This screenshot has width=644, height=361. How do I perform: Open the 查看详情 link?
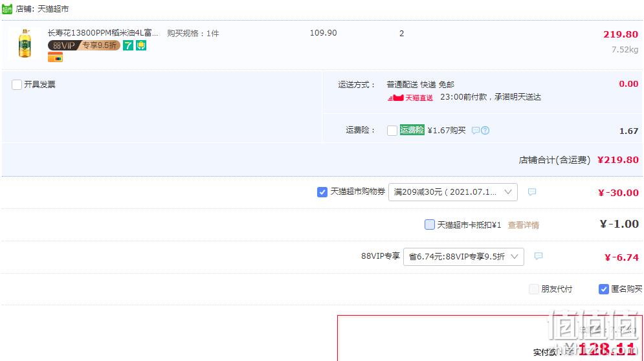pos(523,225)
